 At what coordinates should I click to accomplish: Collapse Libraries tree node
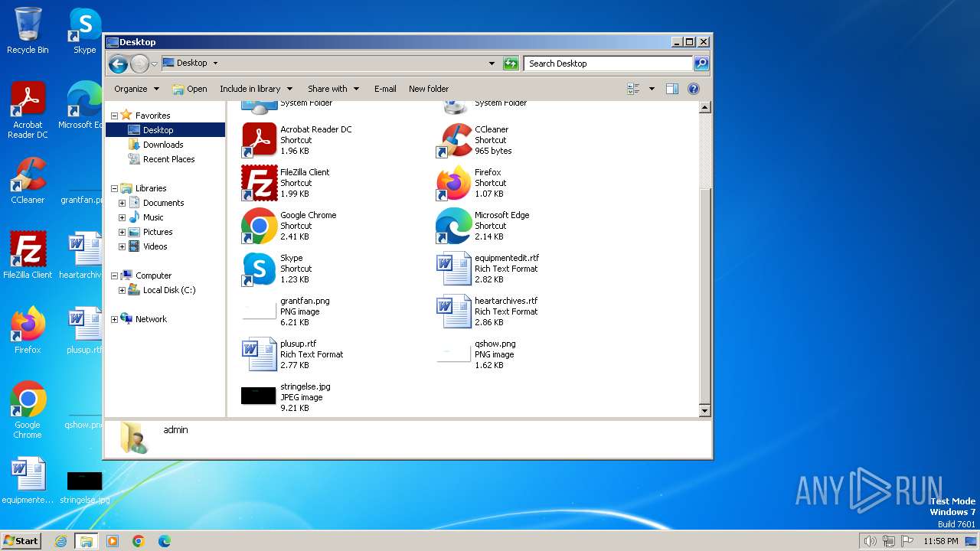click(x=115, y=188)
